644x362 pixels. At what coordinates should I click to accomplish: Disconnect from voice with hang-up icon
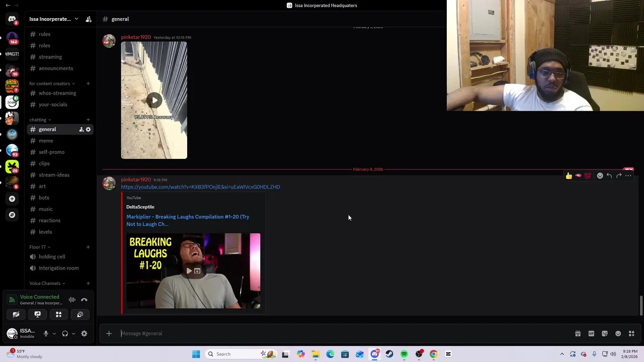[84, 300]
